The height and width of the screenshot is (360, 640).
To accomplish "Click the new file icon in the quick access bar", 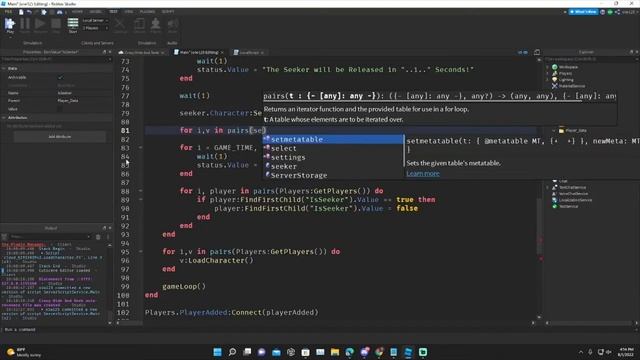I will 21,12.
